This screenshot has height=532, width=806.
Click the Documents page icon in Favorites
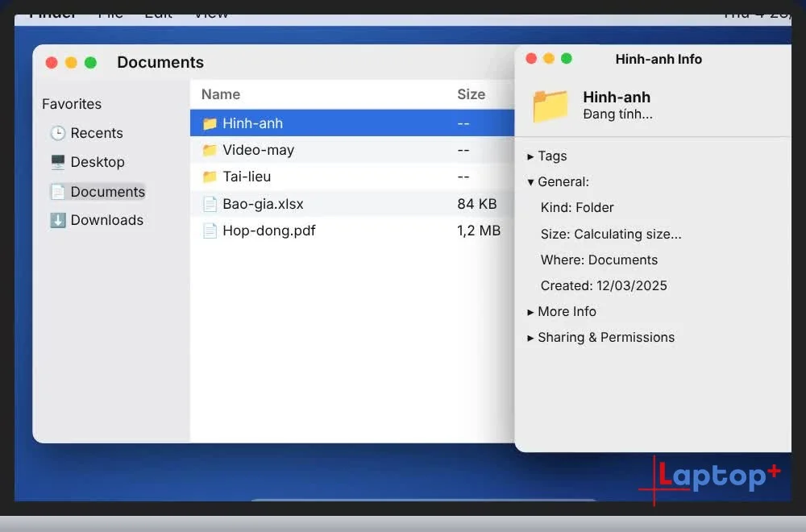tap(57, 192)
